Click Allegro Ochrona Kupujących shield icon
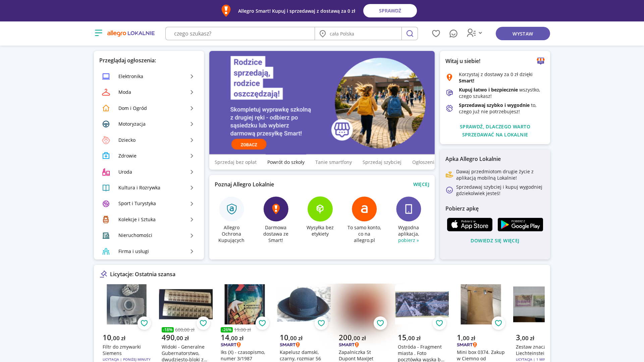The image size is (644, 362). (x=232, y=209)
